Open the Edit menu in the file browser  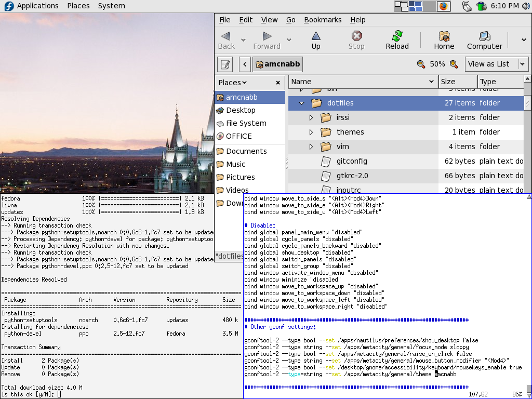[x=246, y=20]
